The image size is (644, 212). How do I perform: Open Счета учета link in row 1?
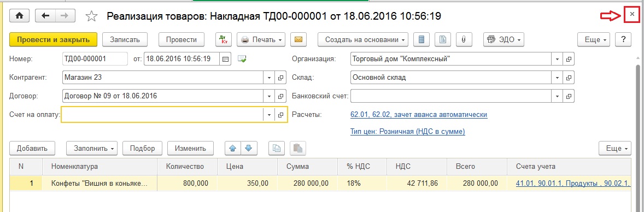point(573,183)
